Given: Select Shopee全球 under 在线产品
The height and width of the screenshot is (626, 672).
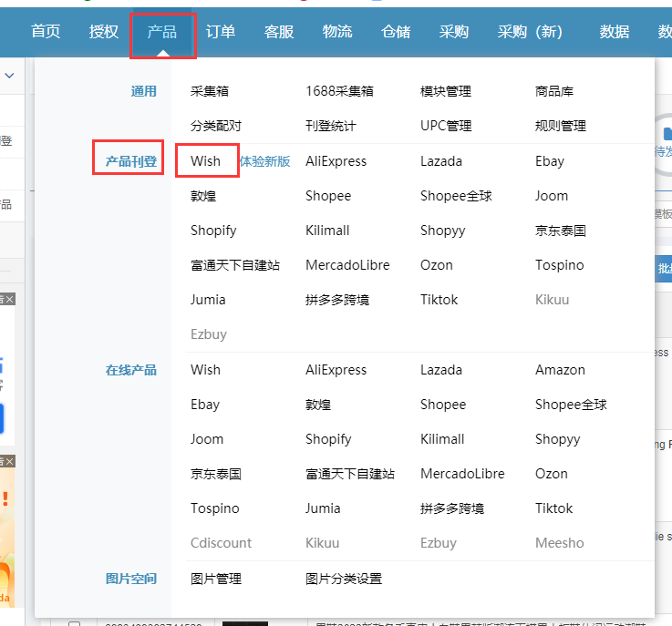Looking at the screenshot, I should pos(571,405).
